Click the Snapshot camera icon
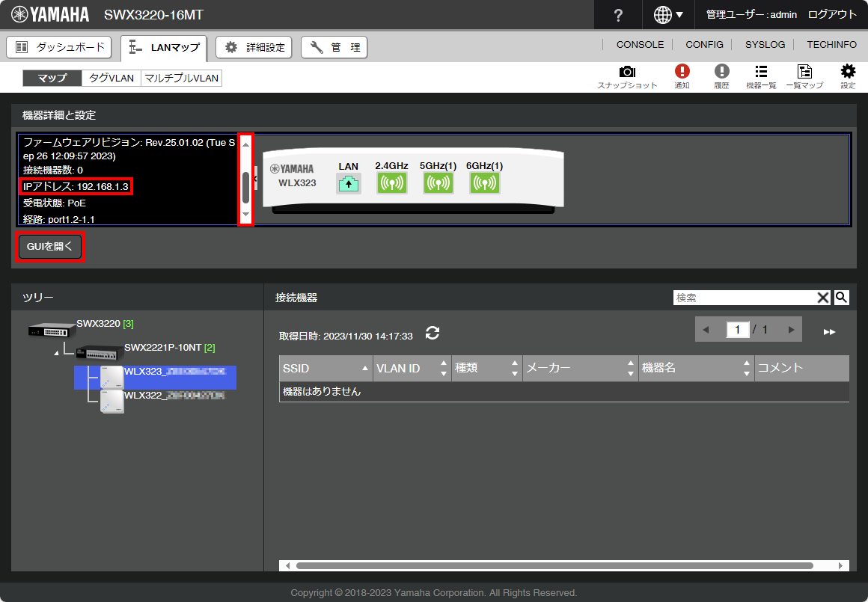Viewport: 868px width, 602px height. pos(627,72)
